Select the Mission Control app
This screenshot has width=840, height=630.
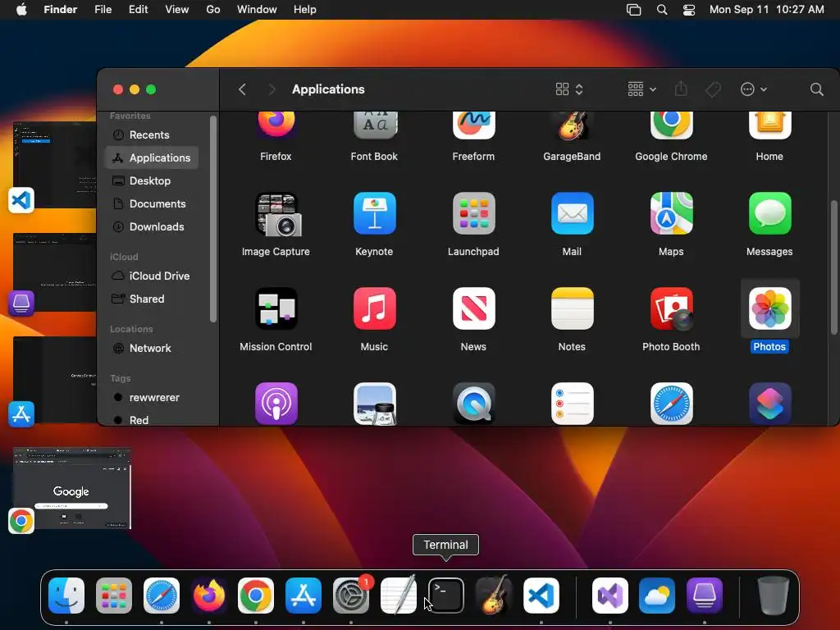[276, 308]
